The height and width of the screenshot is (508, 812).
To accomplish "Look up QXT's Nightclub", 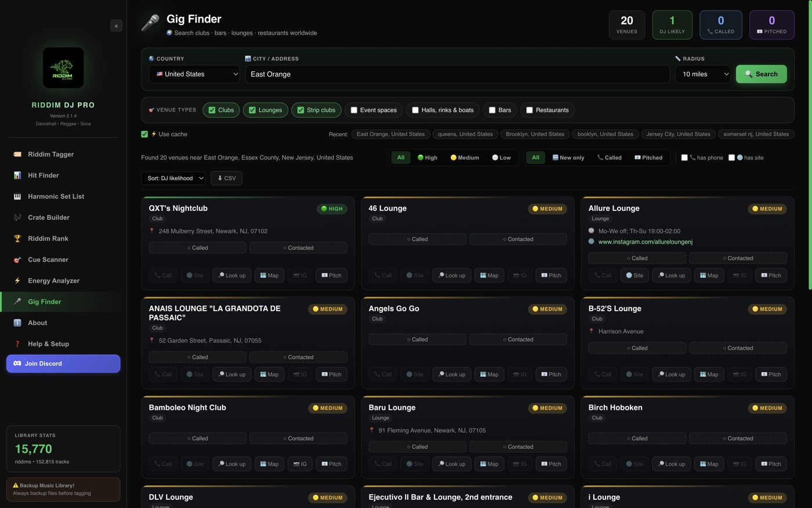I will [232, 275].
